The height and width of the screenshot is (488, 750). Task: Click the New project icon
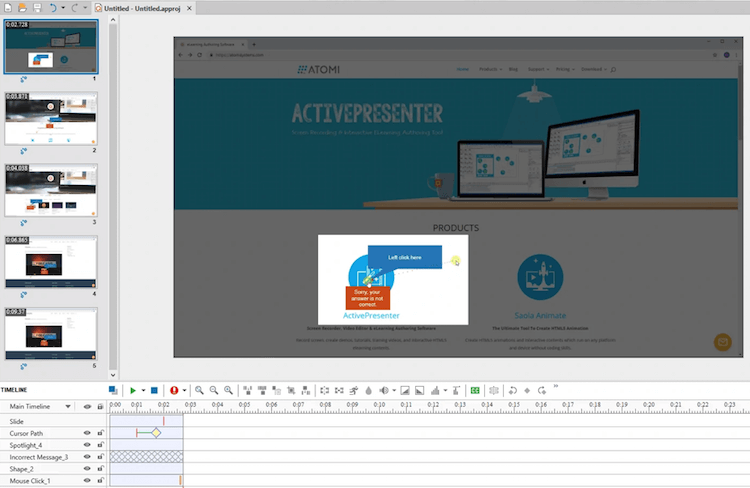[x=8, y=8]
